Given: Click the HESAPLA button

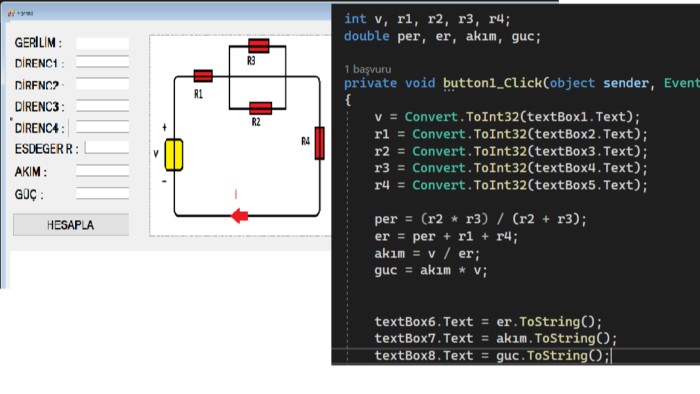Looking at the screenshot, I should tap(71, 224).
